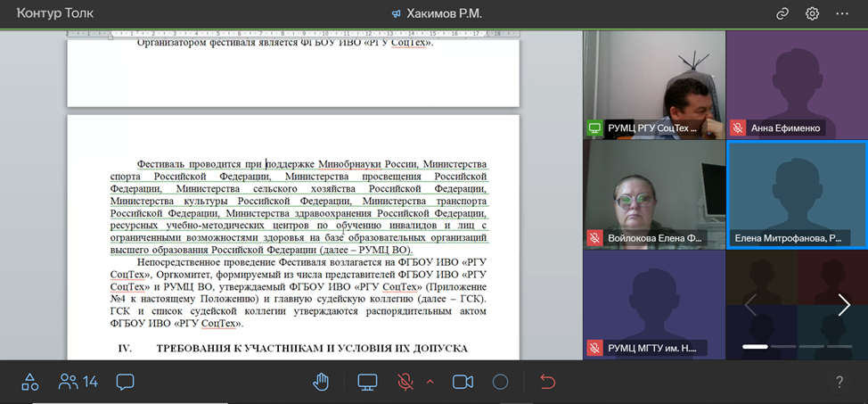Open the settings gear
Screen dimensions: 868x404
[x=812, y=14]
